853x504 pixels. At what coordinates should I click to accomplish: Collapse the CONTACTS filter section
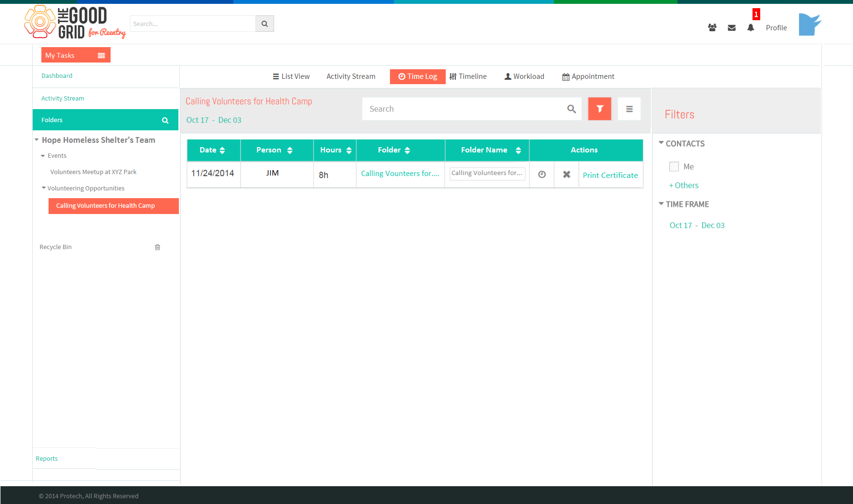click(x=661, y=143)
